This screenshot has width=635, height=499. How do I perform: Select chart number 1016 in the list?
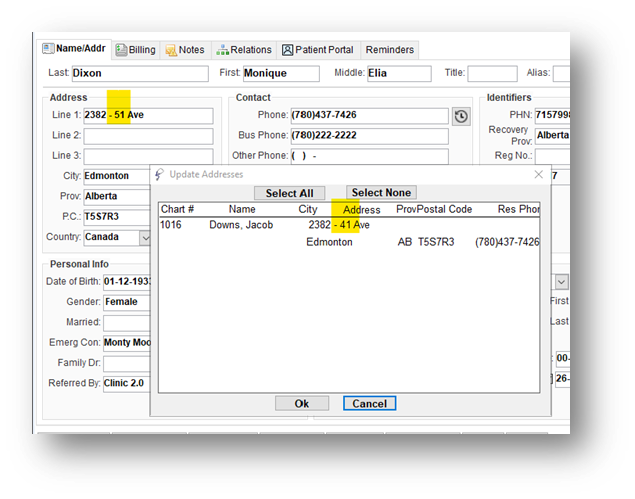click(170, 225)
